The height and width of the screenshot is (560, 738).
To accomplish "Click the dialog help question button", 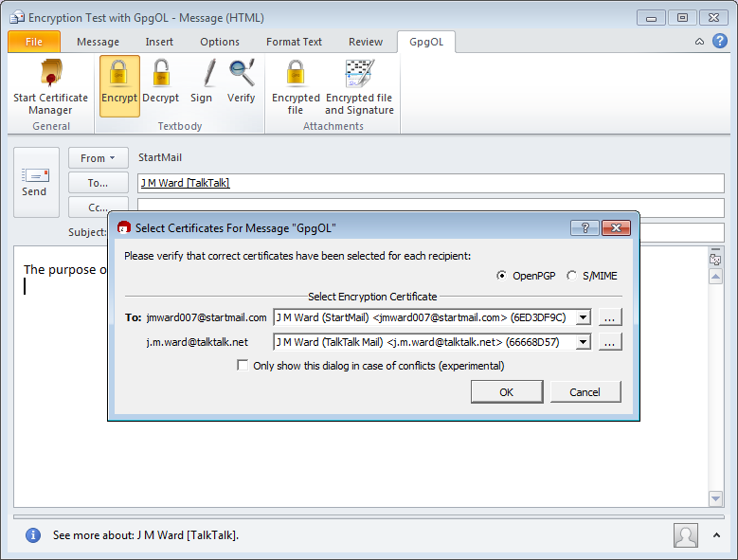I will [x=585, y=228].
